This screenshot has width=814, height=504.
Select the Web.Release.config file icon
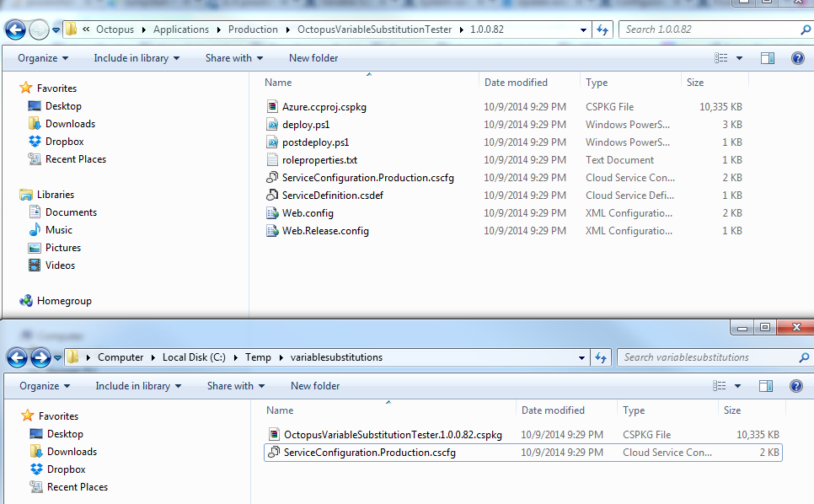272,230
